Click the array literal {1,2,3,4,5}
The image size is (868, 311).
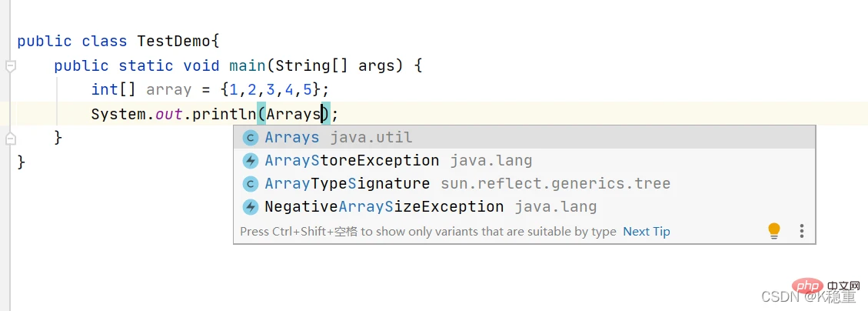pyautogui.click(x=271, y=90)
